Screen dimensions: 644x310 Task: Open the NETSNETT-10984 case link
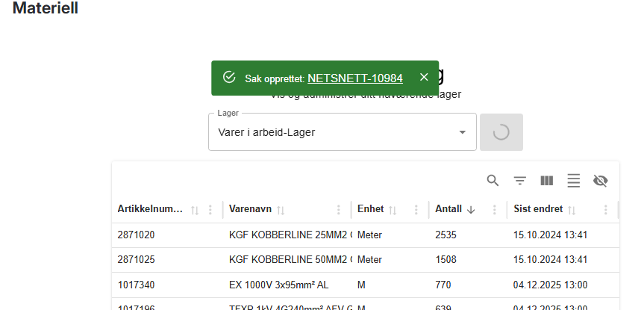coord(354,78)
